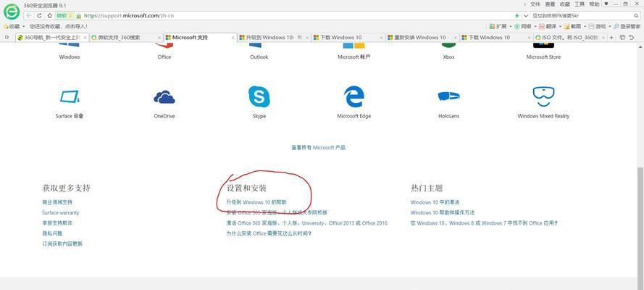Open the 查看 menu
The height and width of the screenshot is (290, 644).
tap(550, 4)
